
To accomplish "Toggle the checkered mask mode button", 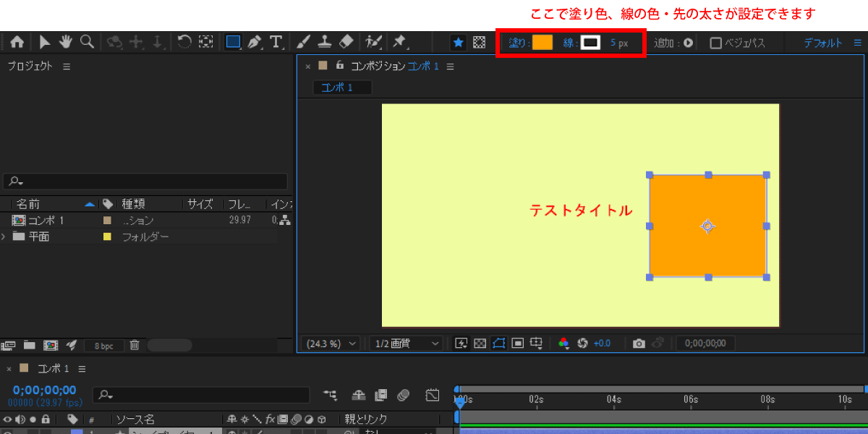I will pyautogui.click(x=479, y=43).
